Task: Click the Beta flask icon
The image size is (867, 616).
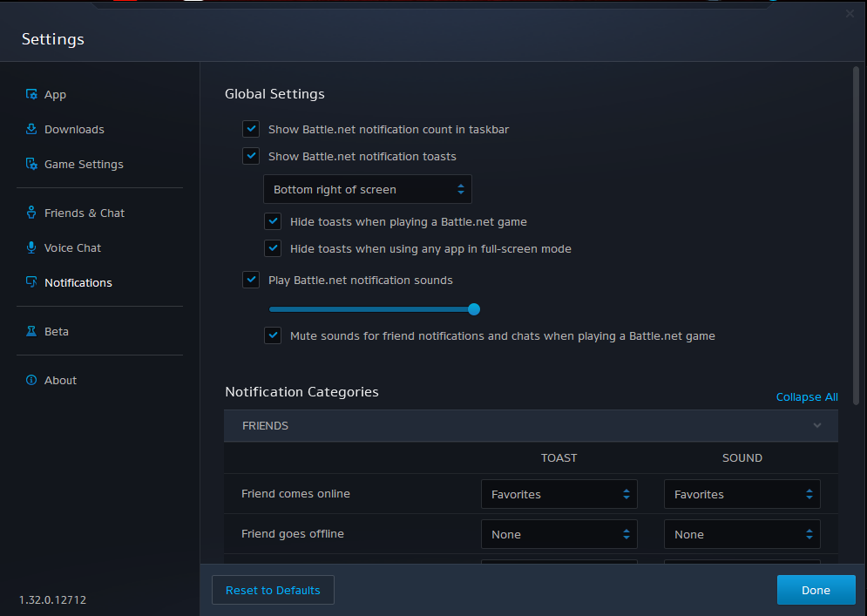Action: 31,331
